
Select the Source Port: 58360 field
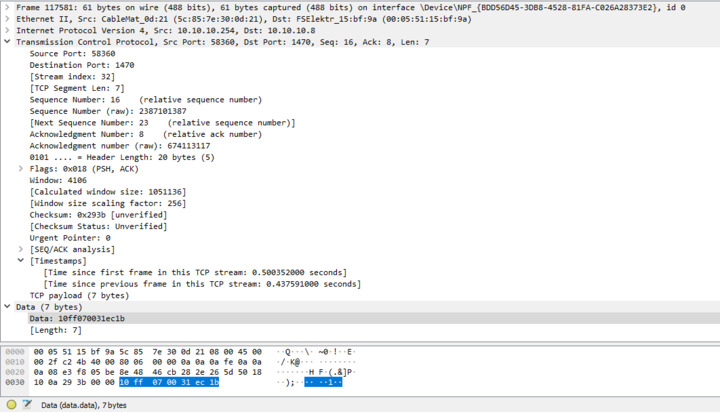[x=73, y=53]
